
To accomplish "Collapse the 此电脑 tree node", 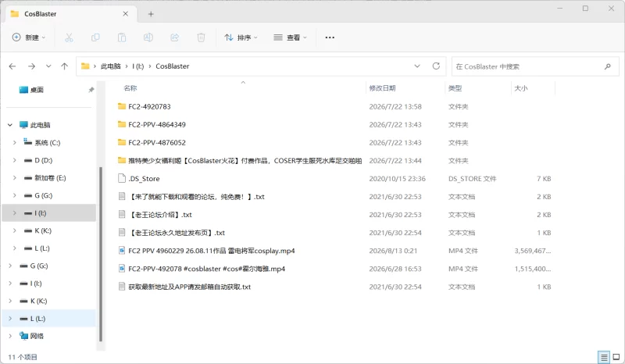I will coord(10,125).
